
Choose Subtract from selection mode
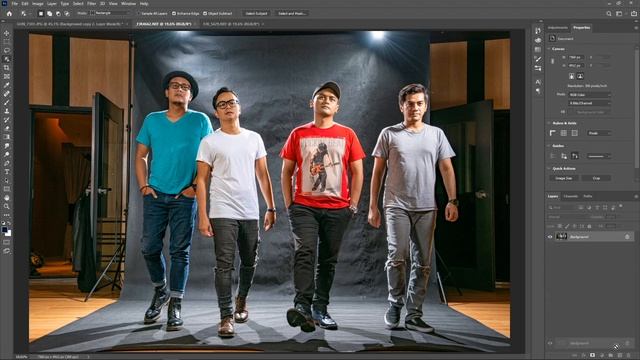(58, 13)
